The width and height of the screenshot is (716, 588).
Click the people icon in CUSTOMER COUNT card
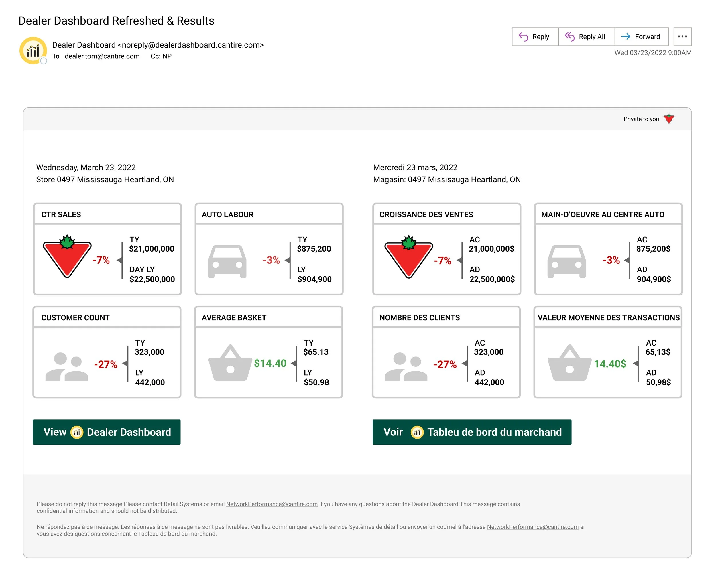(x=67, y=367)
